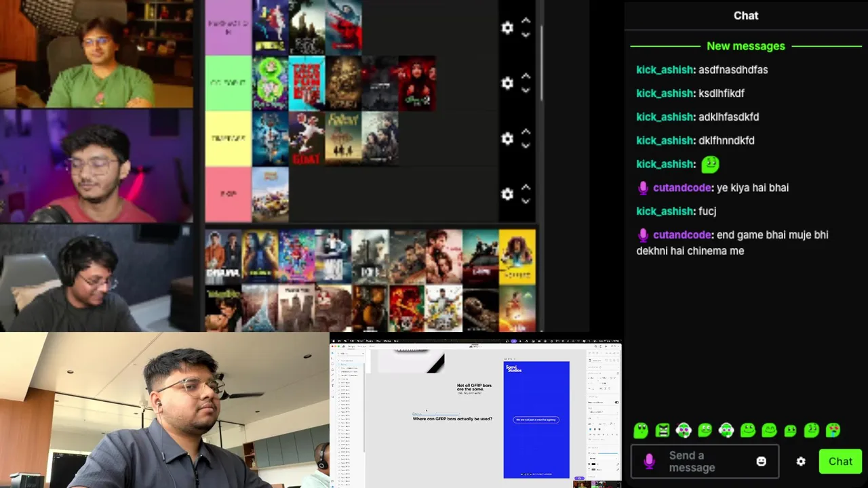Select the Fallout poster in yellow tier
Viewport: 868px width, 488px height.
343,139
